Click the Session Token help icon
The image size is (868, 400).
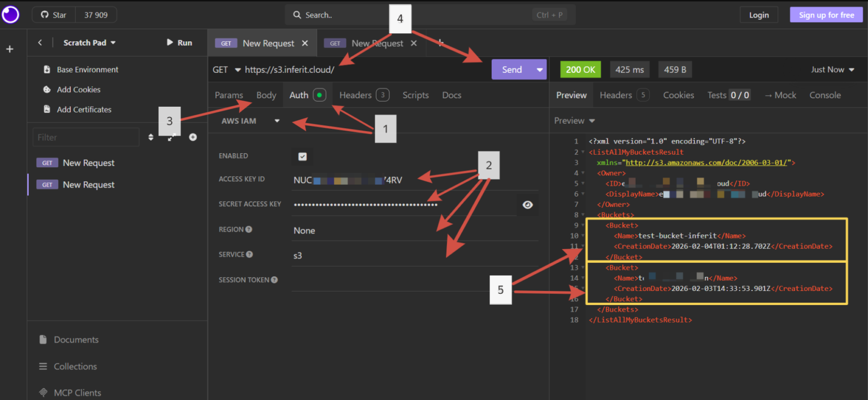click(x=274, y=280)
